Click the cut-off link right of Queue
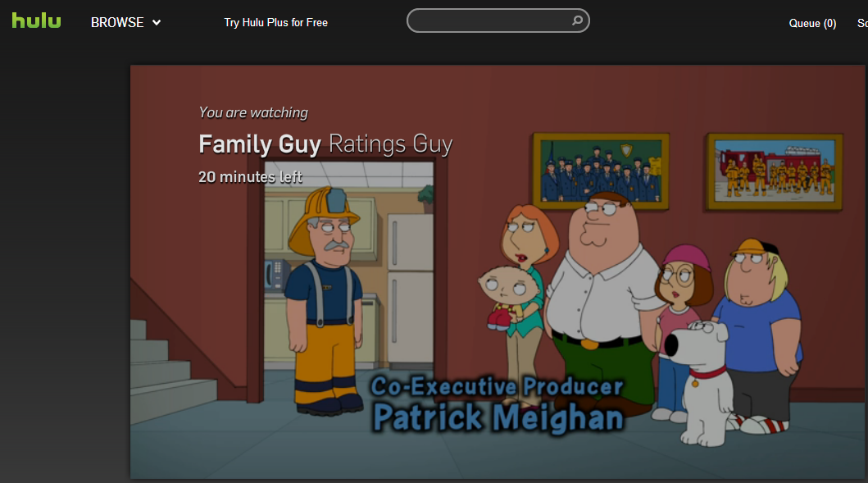Image resolution: width=868 pixels, height=483 pixels. pyautogui.click(x=862, y=23)
